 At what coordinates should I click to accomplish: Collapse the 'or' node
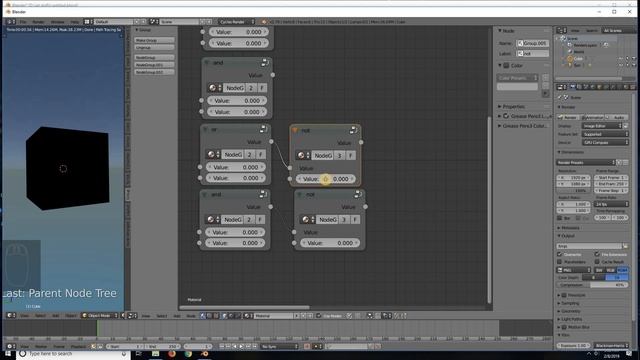coord(205,129)
